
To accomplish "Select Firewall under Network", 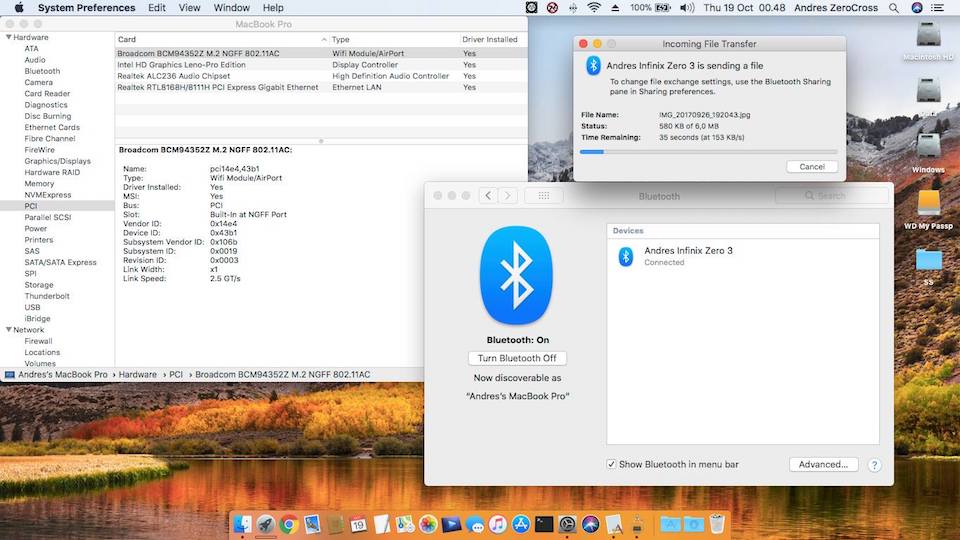I will (x=39, y=341).
